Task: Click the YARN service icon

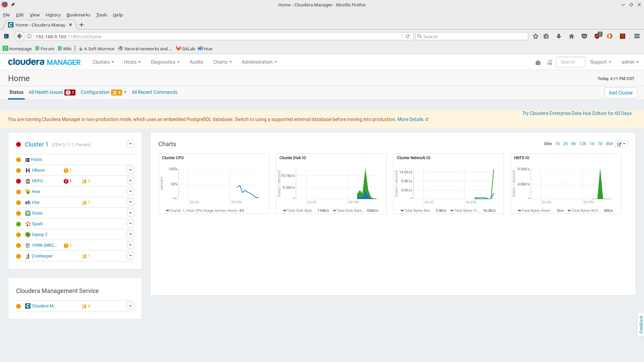Action: click(x=28, y=245)
